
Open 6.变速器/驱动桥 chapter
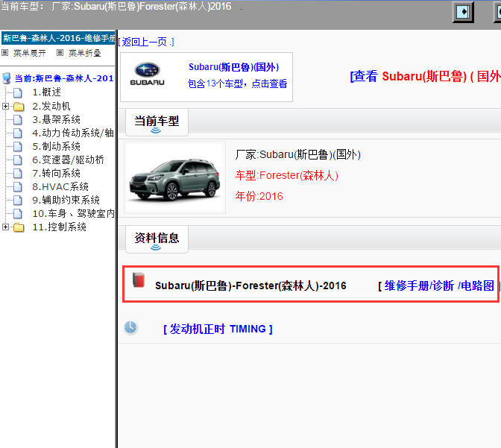tap(69, 160)
